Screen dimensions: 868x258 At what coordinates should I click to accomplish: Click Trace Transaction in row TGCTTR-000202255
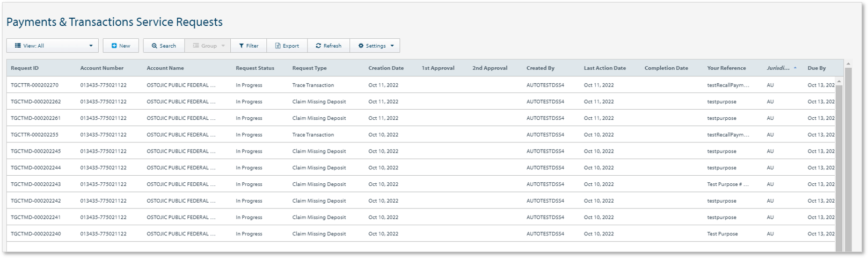click(313, 135)
